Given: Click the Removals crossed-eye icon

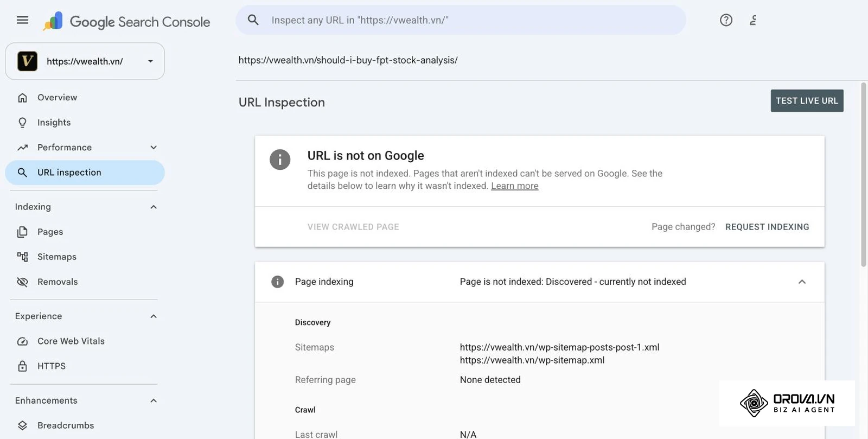Looking at the screenshot, I should [x=22, y=282].
